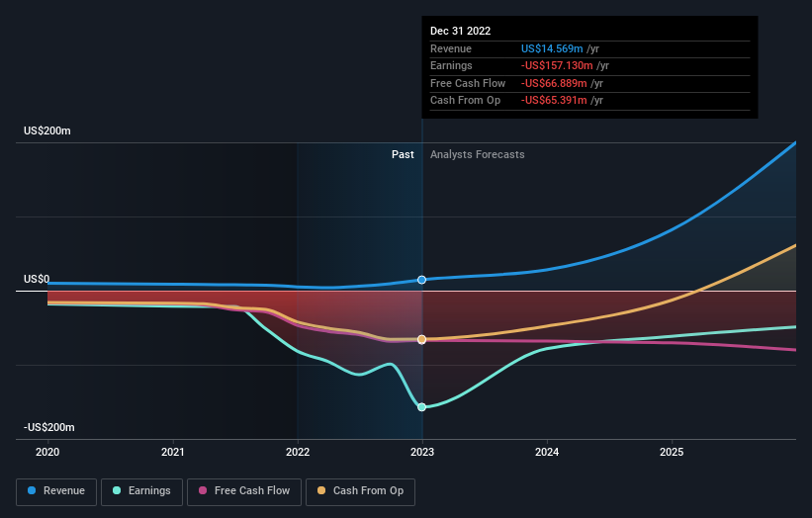Click the 2021 x-axis label
Screen dimensions: 812x518
click(x=172, y=452)
